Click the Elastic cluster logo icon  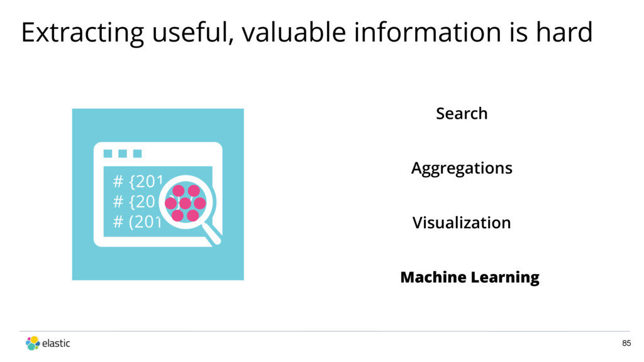[x=33, y=343]
